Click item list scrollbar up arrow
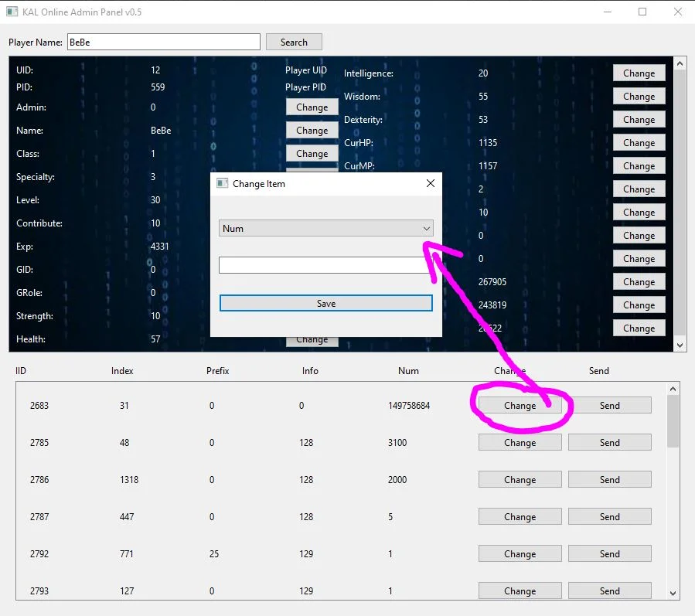Viewport: 695px width, 616px height. point(673,389)
